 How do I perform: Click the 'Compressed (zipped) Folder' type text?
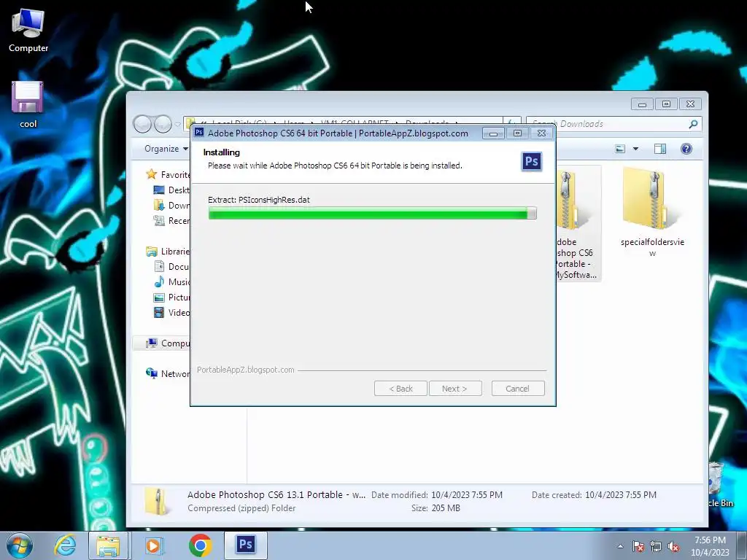point(241,508)
